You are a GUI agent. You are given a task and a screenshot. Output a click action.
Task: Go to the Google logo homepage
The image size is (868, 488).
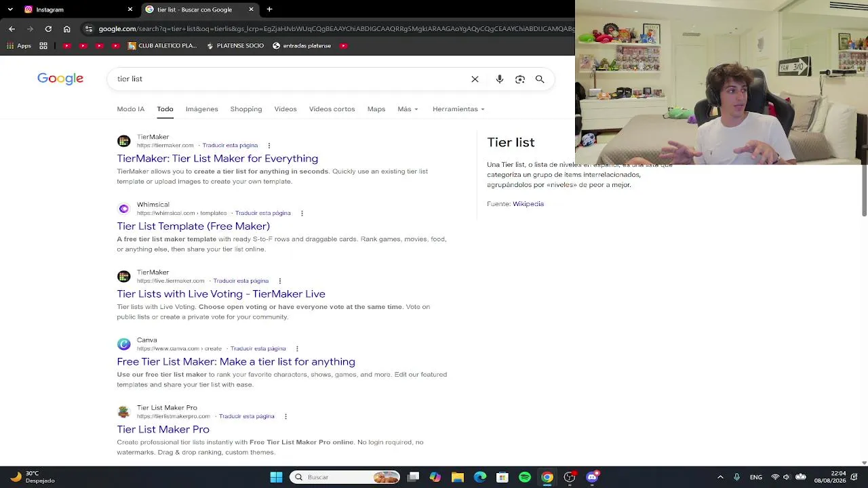(x=60, y=79)
